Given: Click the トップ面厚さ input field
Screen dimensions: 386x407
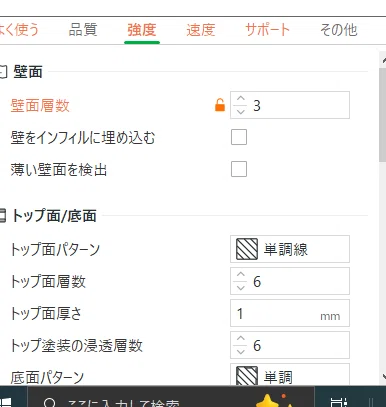Looking at the screenshot, I should (290, 313).
